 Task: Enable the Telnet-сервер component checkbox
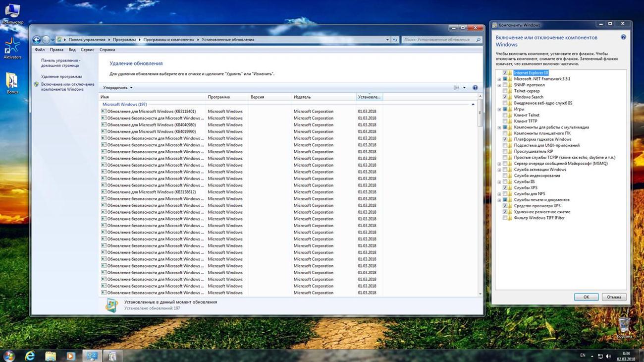(x=505, y=91)
